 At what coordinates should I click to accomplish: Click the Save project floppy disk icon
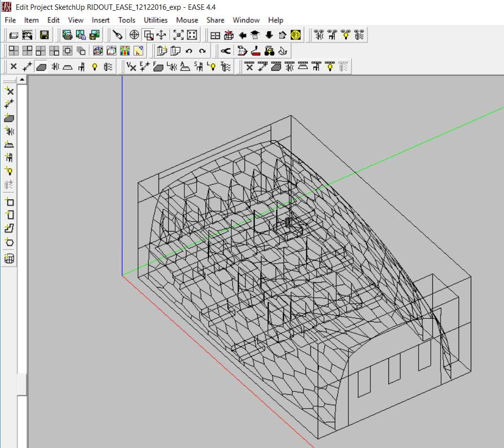[x=44, y=35]
